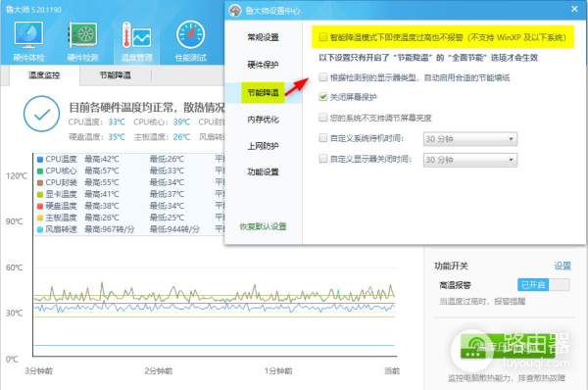Click 显卡温度 olive legend marker
Viewport: 588px width, 390px height.
point(40,194)
